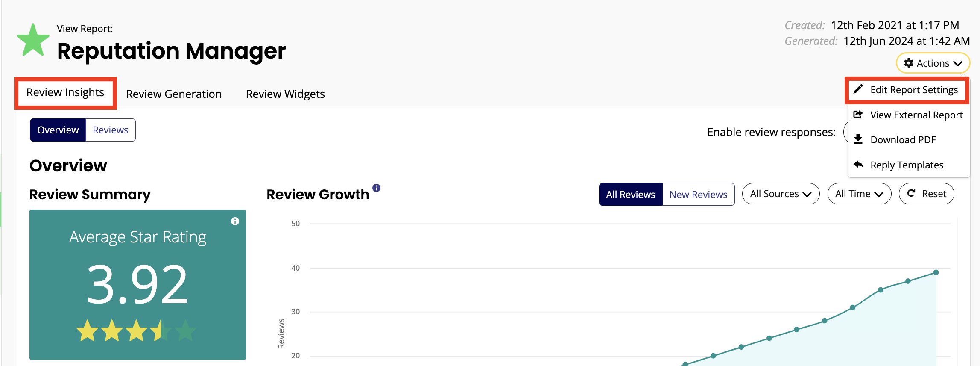Click the pencil icon beside Edit Report Settings
The width and height of the screenshot is (980, 366).
[x=858, y=89]
